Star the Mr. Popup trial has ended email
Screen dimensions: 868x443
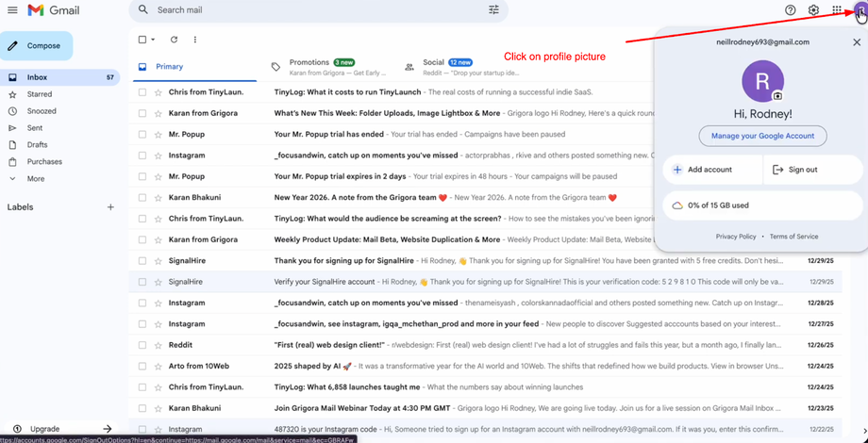click(x=158, y=135)
